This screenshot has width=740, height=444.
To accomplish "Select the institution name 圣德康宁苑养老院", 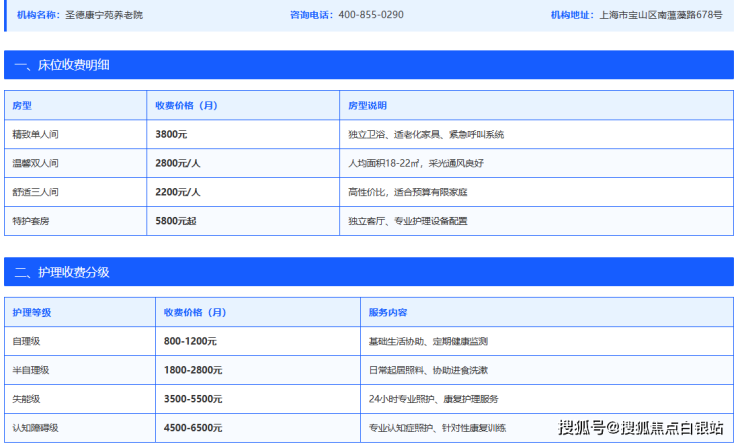I will click(x=104, y=15).
